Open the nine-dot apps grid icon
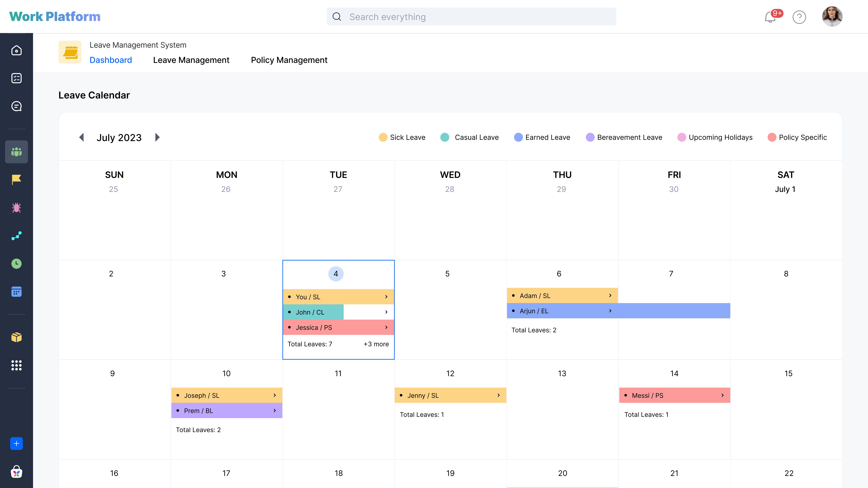The height and width of the screenshot is (488, 868). click(x=16, y=365)
